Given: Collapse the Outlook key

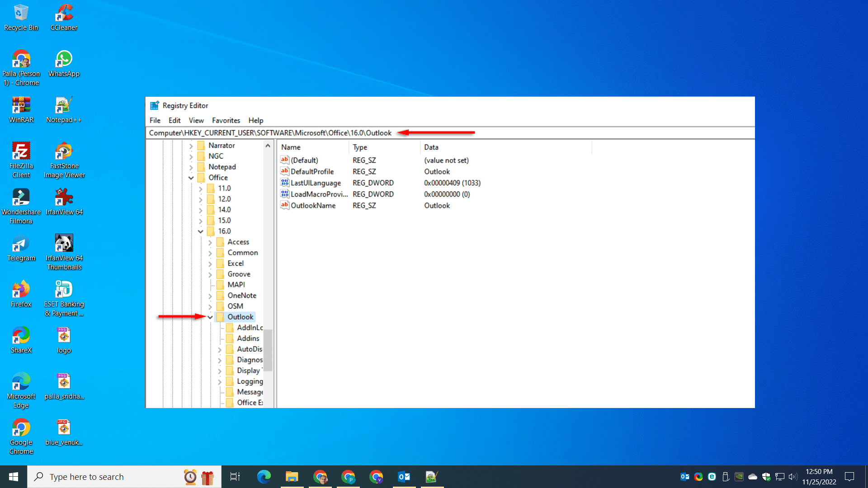Looking at the screenshot, I should (x=210, y=317).
